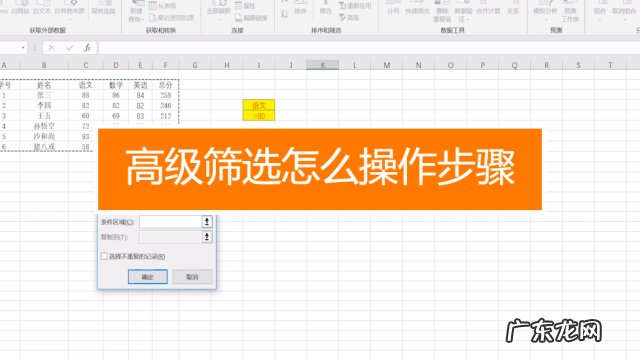Viewport: 640px width, 360px height.
Task: Click the formula bar cancel (X) icon
Action: [51, 48]
